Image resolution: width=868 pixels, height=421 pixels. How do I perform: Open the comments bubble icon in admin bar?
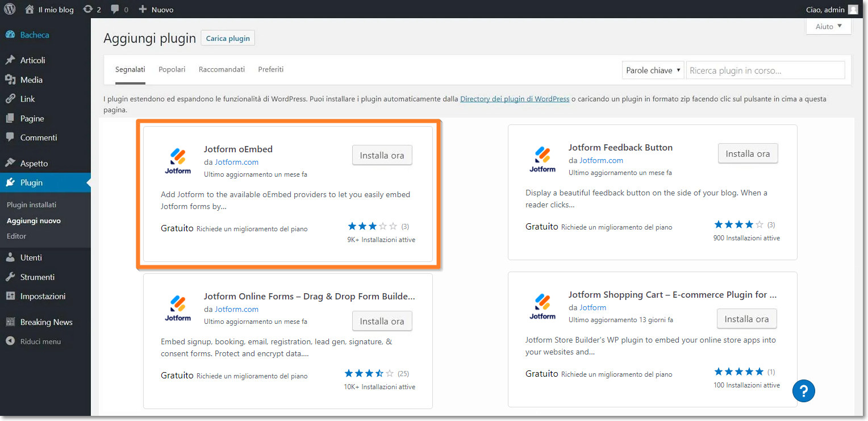(115, 9)
